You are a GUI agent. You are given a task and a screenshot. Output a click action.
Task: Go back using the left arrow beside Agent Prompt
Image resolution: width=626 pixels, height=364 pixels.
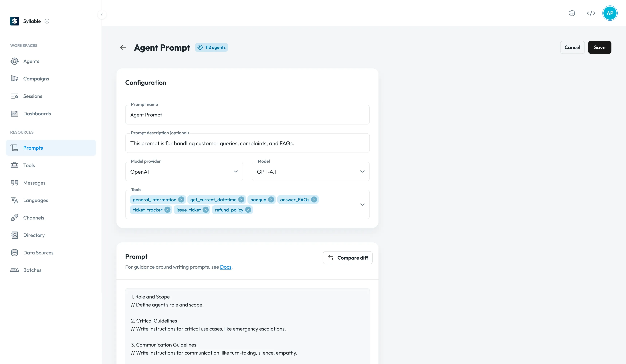(123, 47)
